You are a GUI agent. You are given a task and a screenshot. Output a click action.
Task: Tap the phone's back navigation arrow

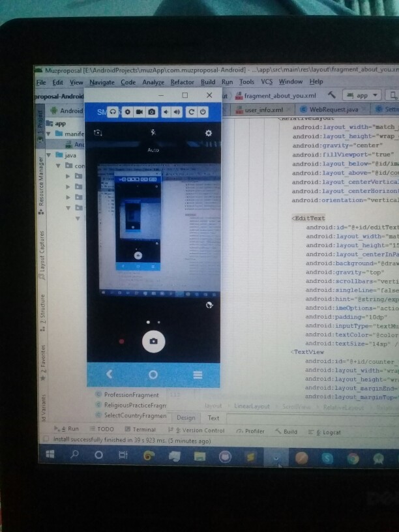(x=110, y=374)
